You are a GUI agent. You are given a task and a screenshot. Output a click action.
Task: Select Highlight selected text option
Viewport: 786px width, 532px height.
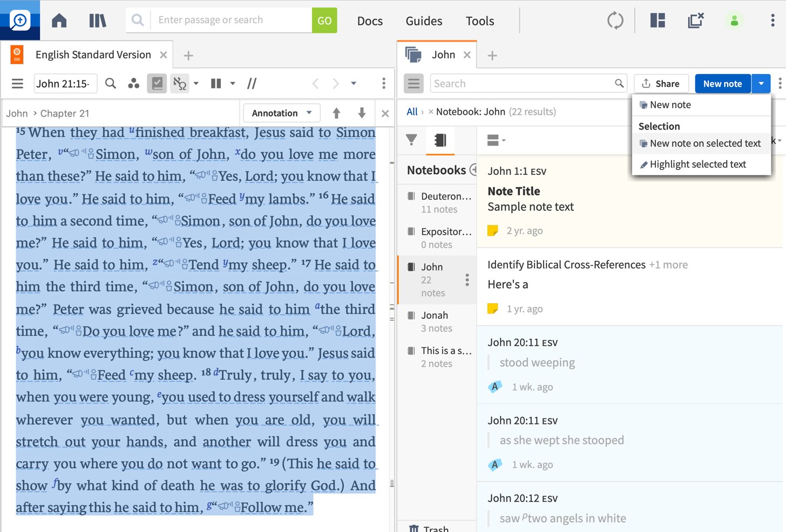coord(697,165)
